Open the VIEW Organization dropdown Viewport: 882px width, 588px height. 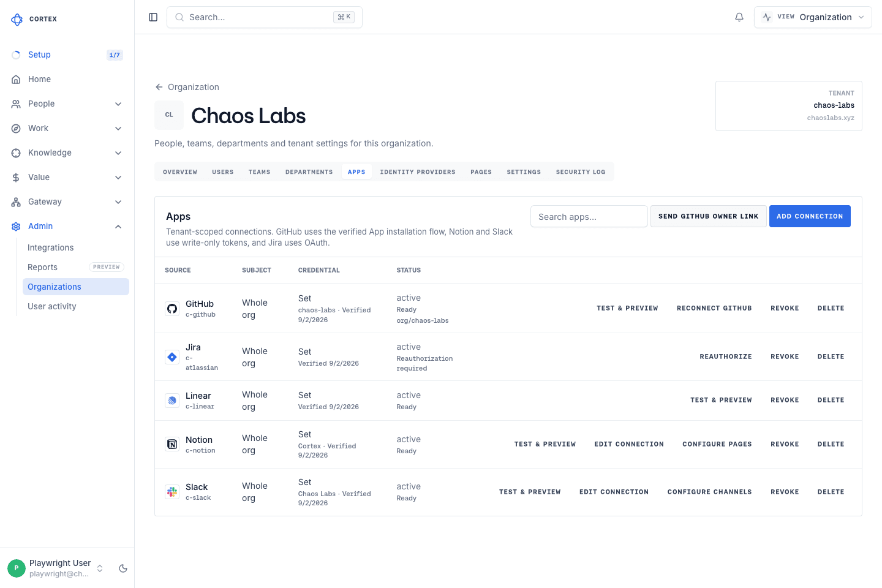pos(813,17)
